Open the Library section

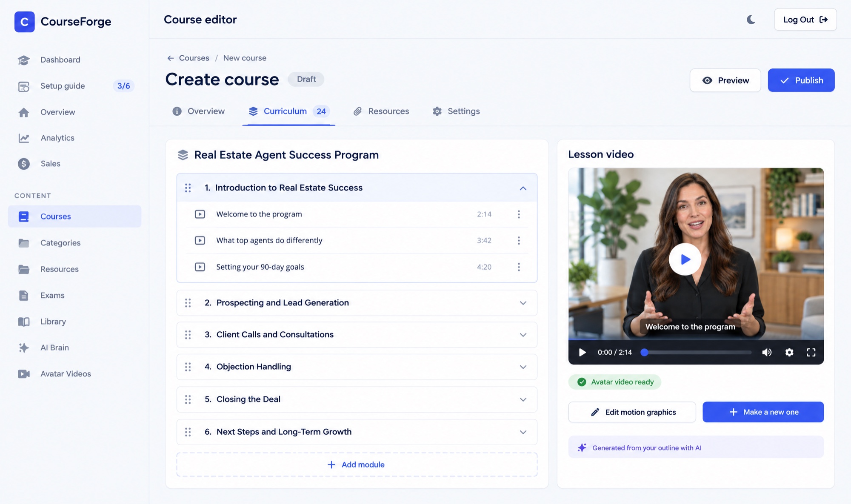[x=74, y=322]
